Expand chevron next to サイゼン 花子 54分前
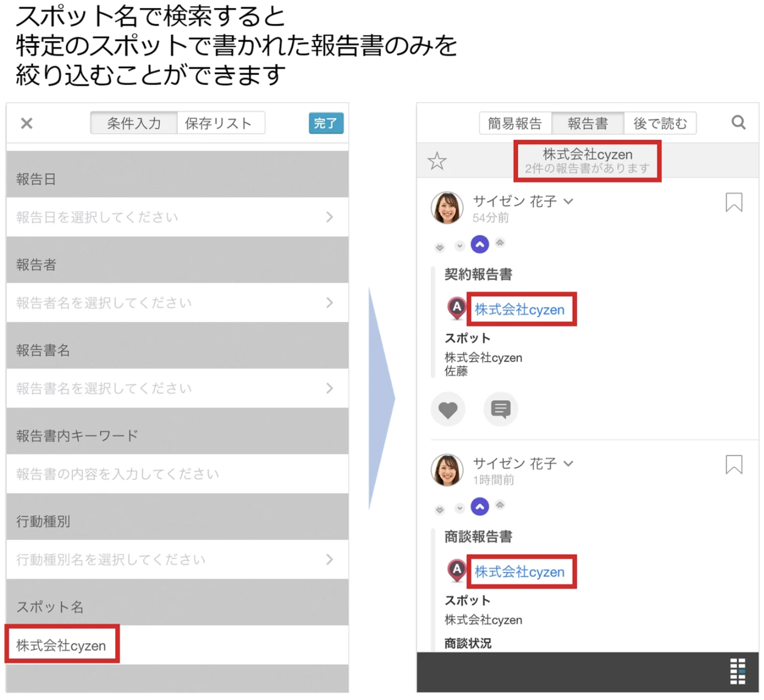The width and height of the screenshot is (764, 700). click(568, 201)
